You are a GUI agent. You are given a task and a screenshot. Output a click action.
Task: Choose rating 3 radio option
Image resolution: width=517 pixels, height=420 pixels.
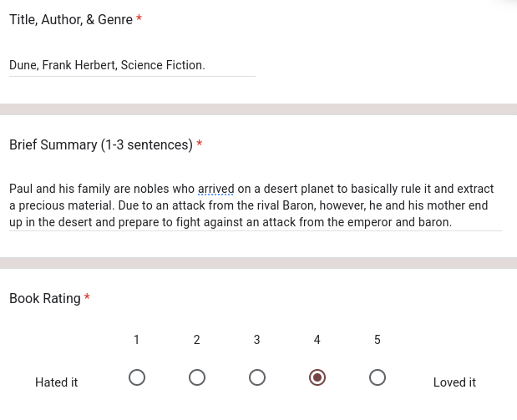pyautogui.click(x=257, y=377)
